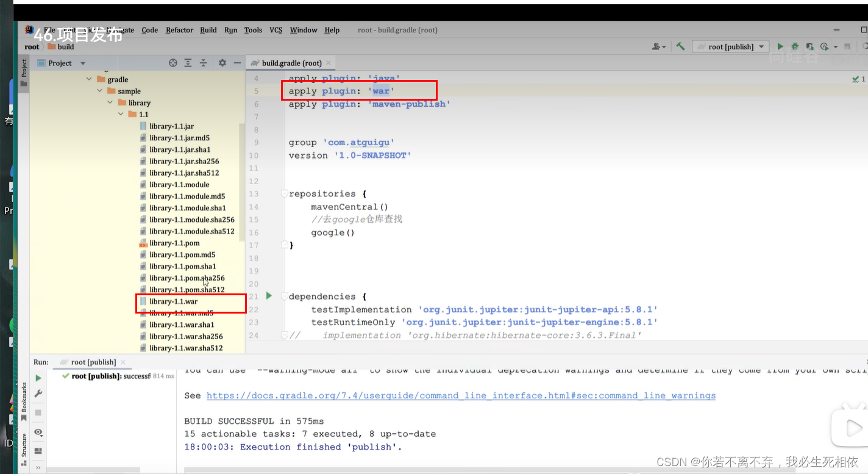The width and height of the screenshot is (868, 474).
Task: Click the layout icon in Run panel
Action: click(x=38, y=451)
